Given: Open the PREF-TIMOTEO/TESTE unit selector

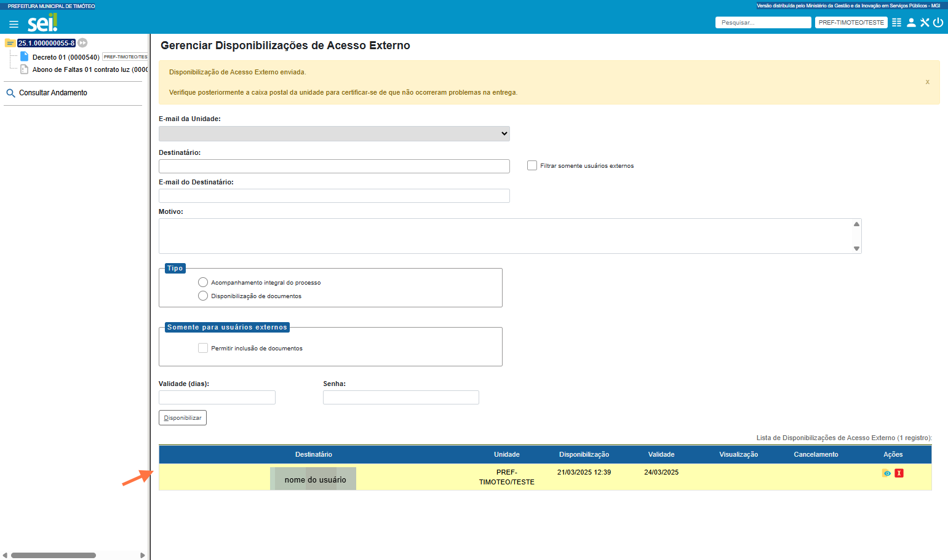Looking at the screenshot, I should click(x=851, y=22).
